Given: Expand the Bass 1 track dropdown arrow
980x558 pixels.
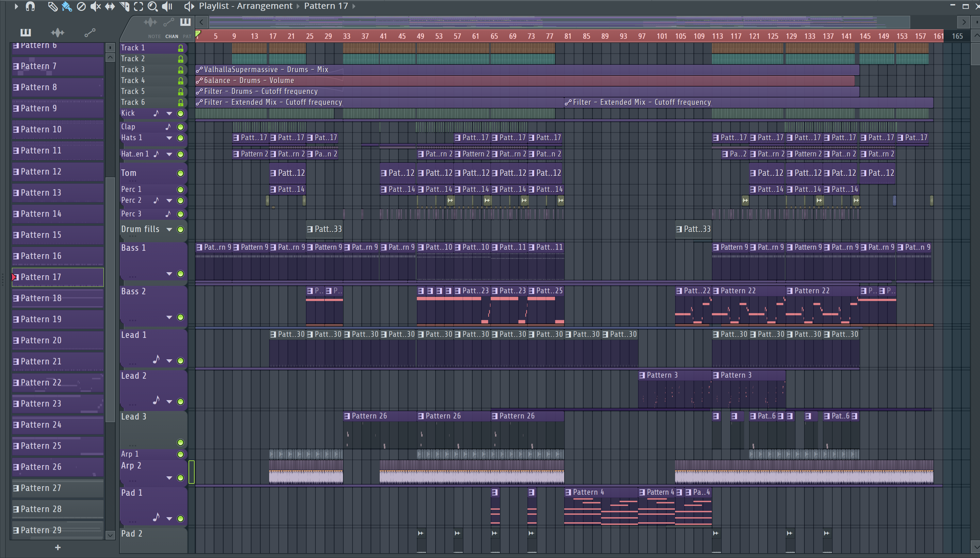Looking at the screenshot, I should point(169,274).
